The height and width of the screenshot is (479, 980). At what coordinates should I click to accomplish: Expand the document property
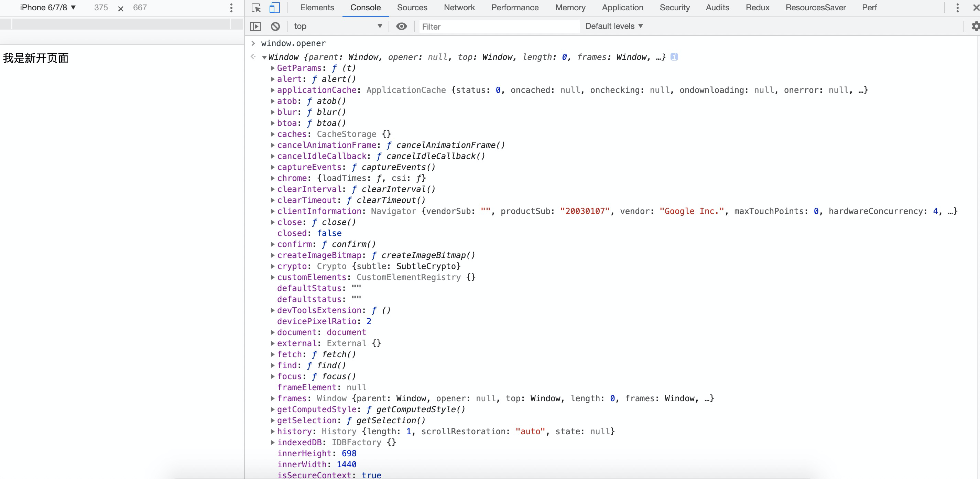[272, 332]
